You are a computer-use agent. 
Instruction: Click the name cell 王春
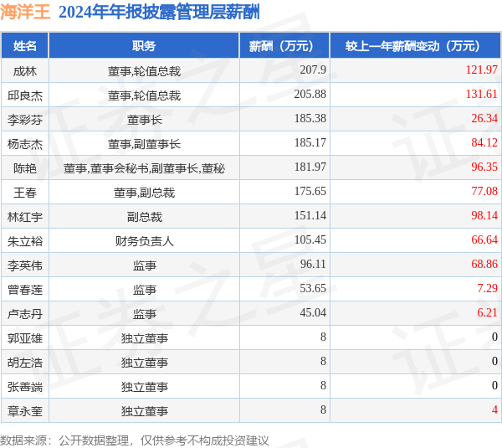[x=25, y=193]
